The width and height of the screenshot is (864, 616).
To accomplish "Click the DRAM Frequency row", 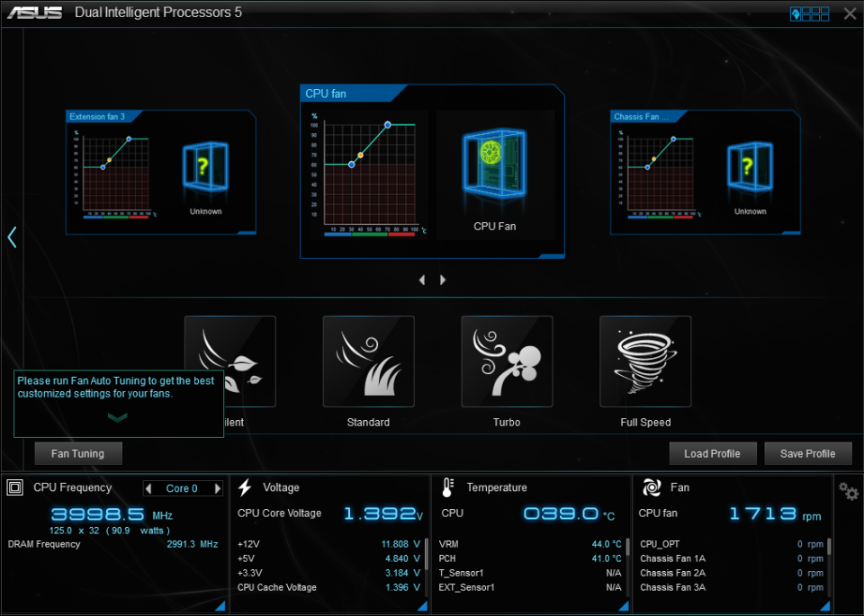I will pyautogui.click(x=113, y=544).
